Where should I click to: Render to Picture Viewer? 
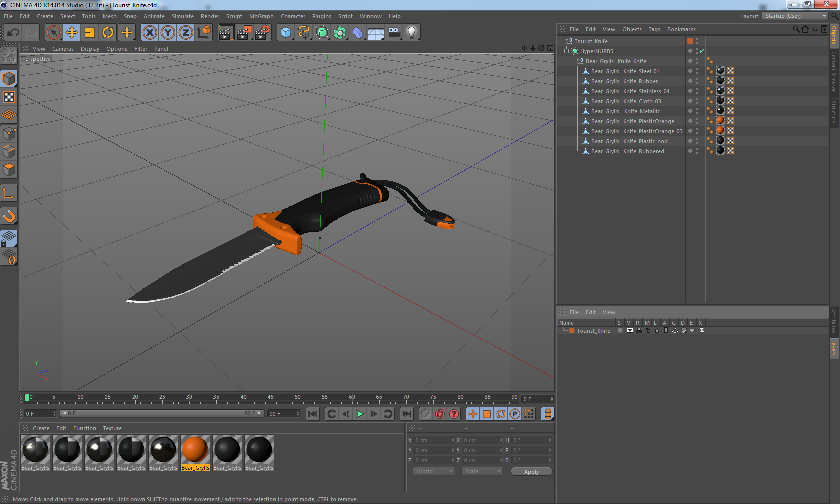point(244,33)
